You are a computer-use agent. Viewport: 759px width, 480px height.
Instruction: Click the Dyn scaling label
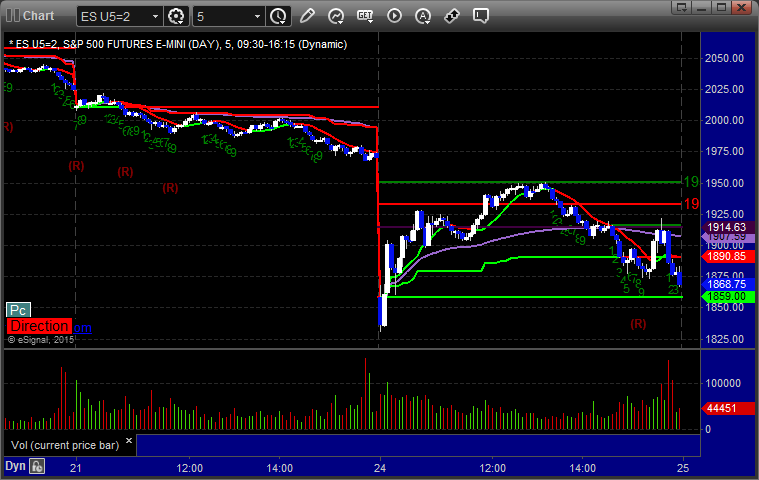pos(15,466)
